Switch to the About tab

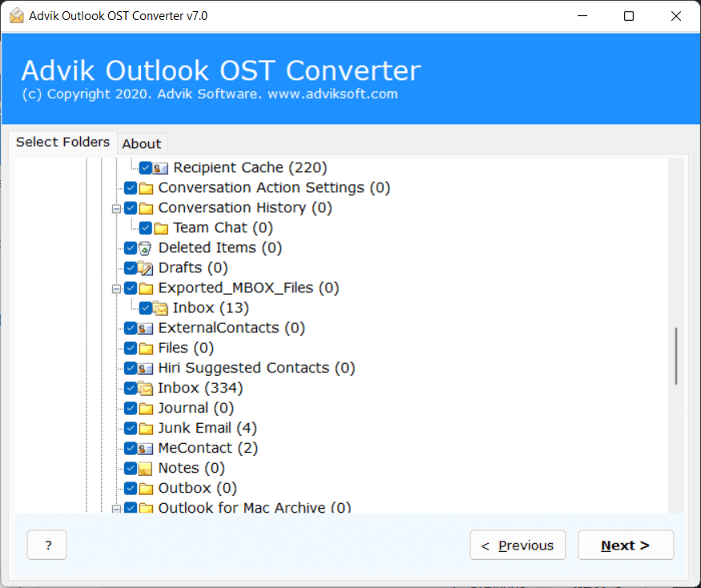coord(142,144)
